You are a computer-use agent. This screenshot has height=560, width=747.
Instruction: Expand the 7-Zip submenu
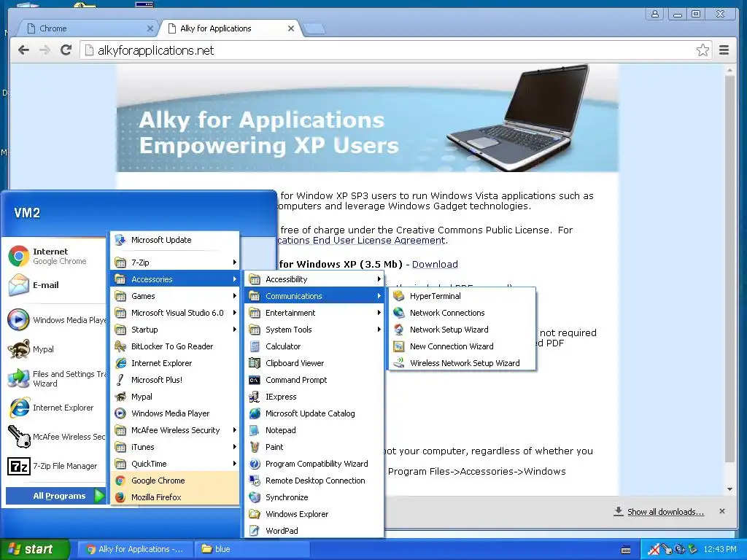[175, 262]
